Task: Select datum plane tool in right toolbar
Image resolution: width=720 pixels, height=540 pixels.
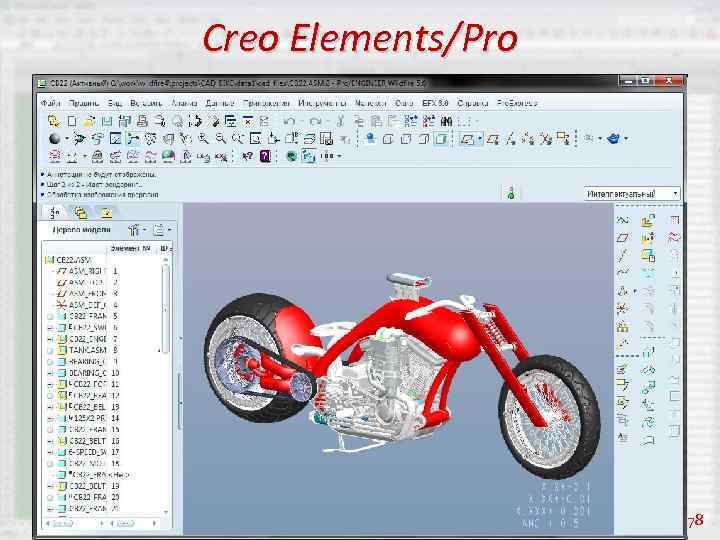Action: click(x=623, y=238)
